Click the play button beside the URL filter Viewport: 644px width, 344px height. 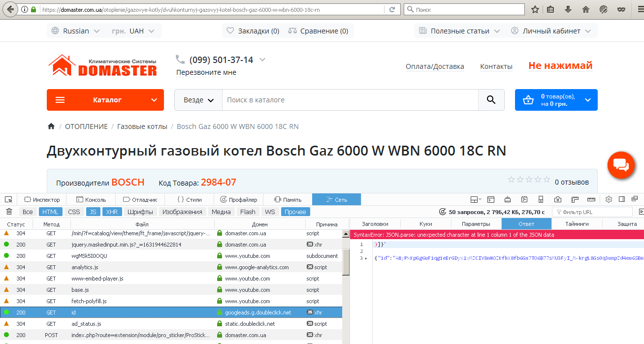pos(641,212)
